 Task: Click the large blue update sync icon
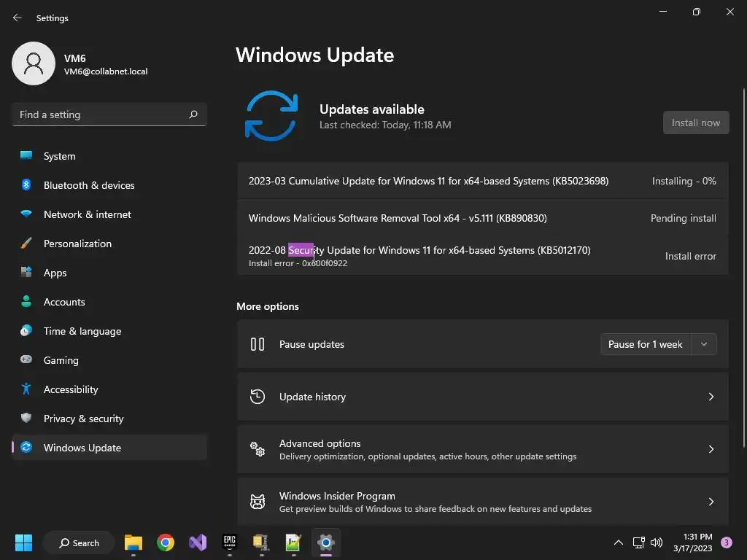pos(271,116)
